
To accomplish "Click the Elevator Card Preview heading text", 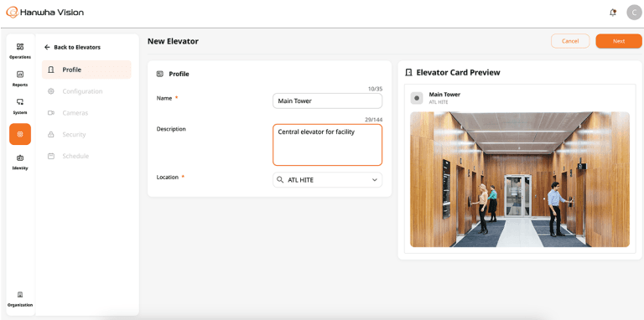I will [x=459, y=73].
